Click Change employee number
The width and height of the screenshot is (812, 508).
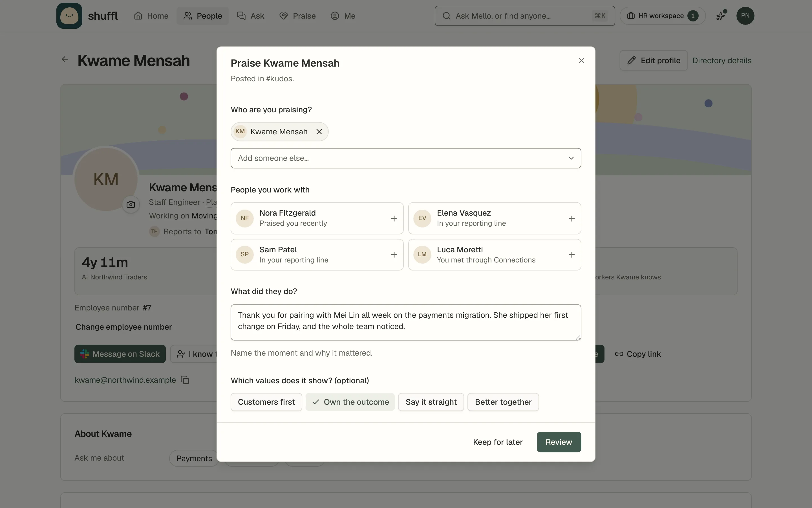(123, 327)
